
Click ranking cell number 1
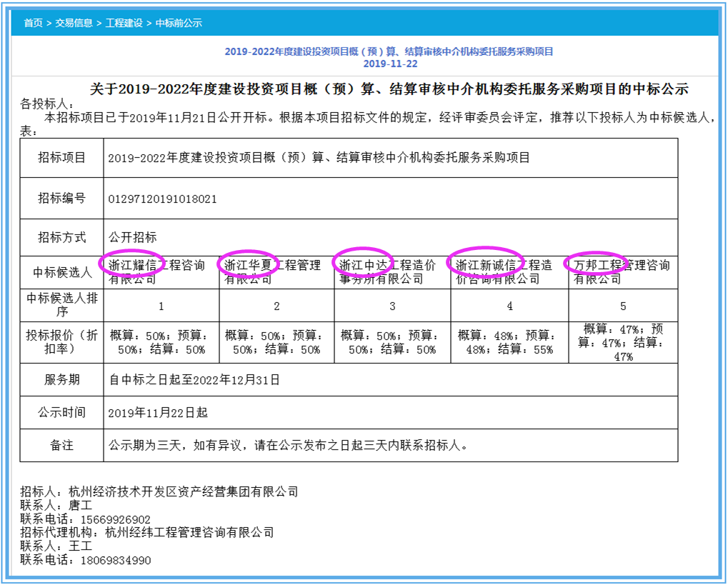point(161,306)
